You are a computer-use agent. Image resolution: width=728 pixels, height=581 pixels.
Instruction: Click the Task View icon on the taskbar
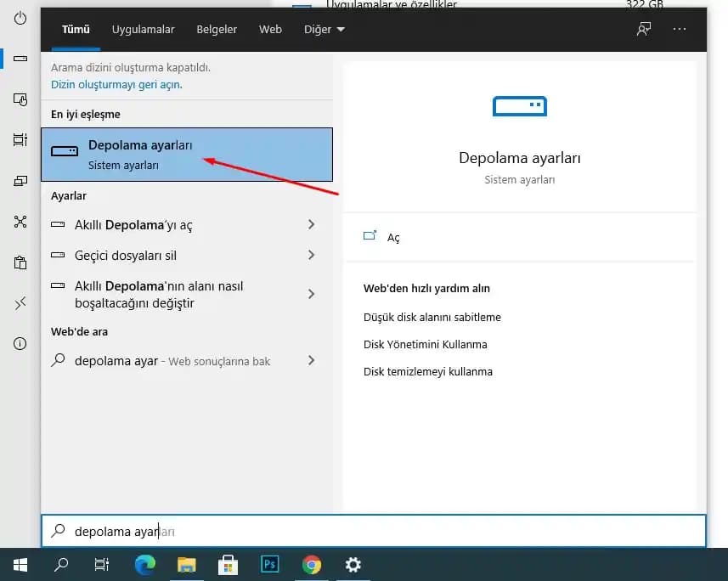pos(102,563)
